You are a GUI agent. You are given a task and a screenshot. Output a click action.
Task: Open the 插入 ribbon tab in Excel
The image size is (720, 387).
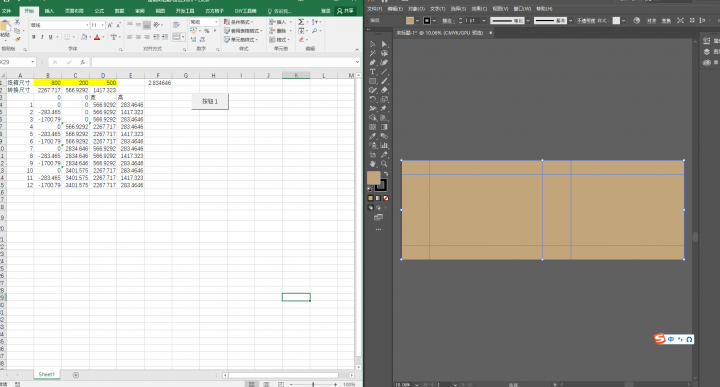pyautogui.click(x=49, y=11)
